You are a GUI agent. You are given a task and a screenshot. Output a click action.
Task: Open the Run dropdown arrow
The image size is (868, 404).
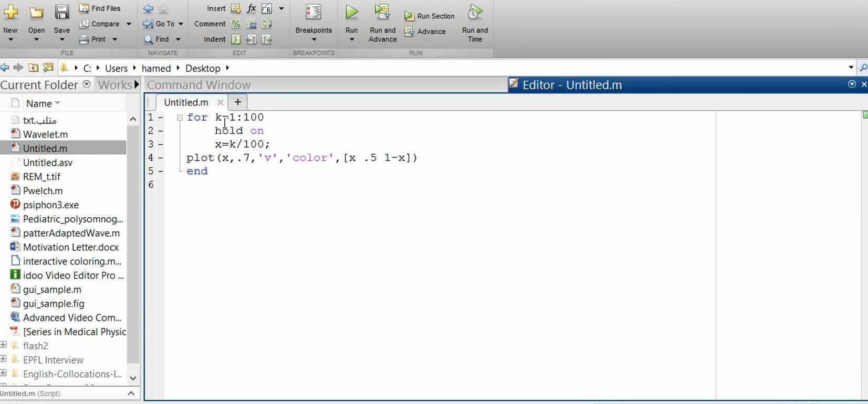[x=352, y=39]
